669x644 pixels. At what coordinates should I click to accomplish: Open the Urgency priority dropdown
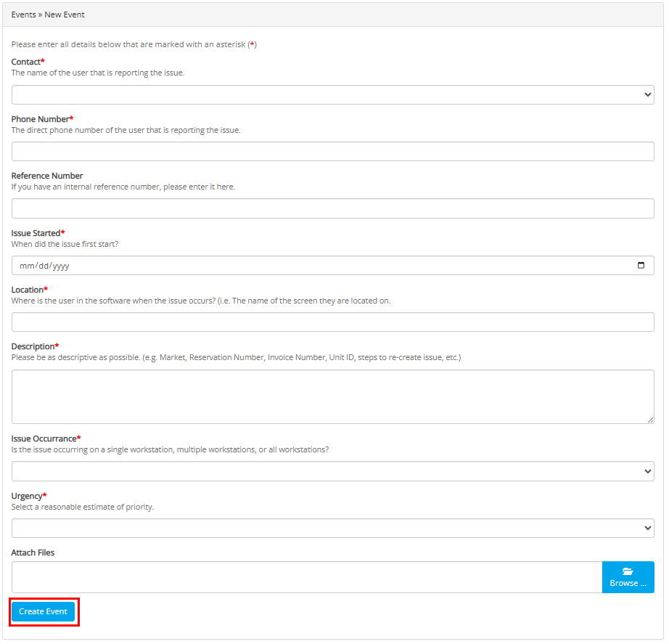click(332, 529)
